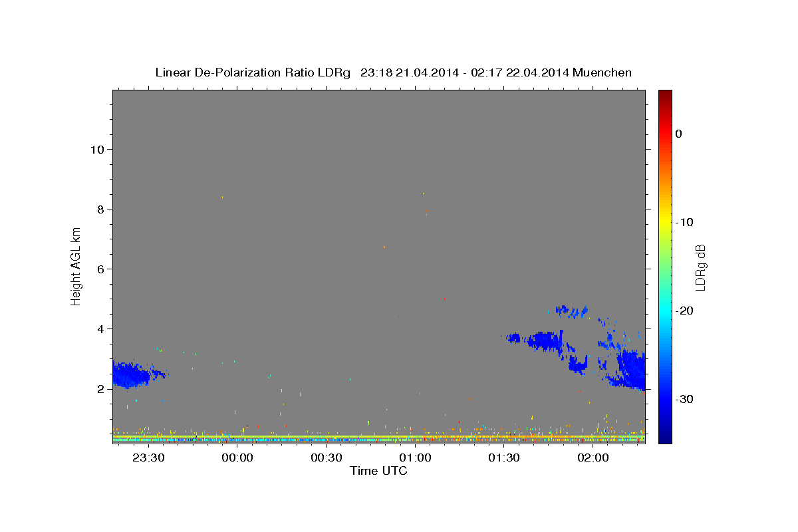Click the 00:00 time tick label

tap(237, 458)
